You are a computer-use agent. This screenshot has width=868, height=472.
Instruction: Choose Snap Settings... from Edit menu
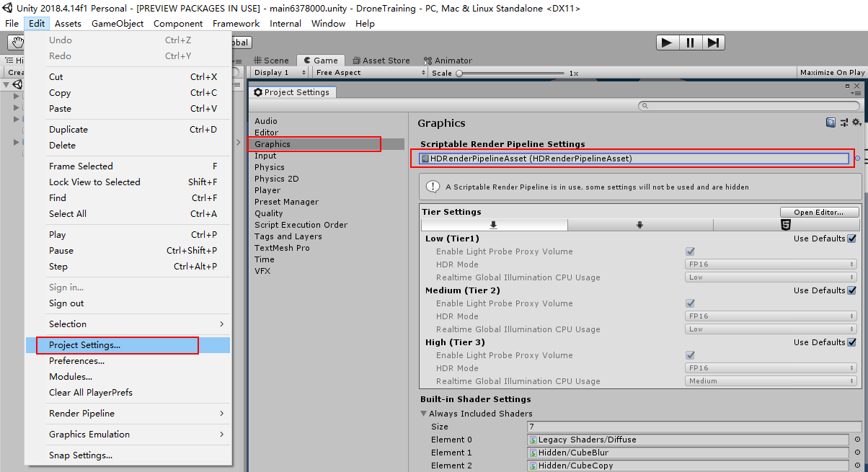point(128,455)
